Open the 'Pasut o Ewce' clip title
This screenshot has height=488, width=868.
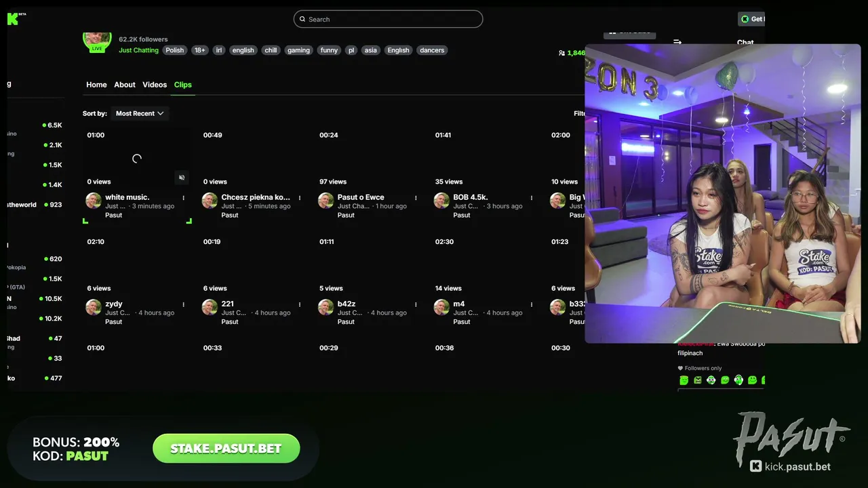click(361, 197)
